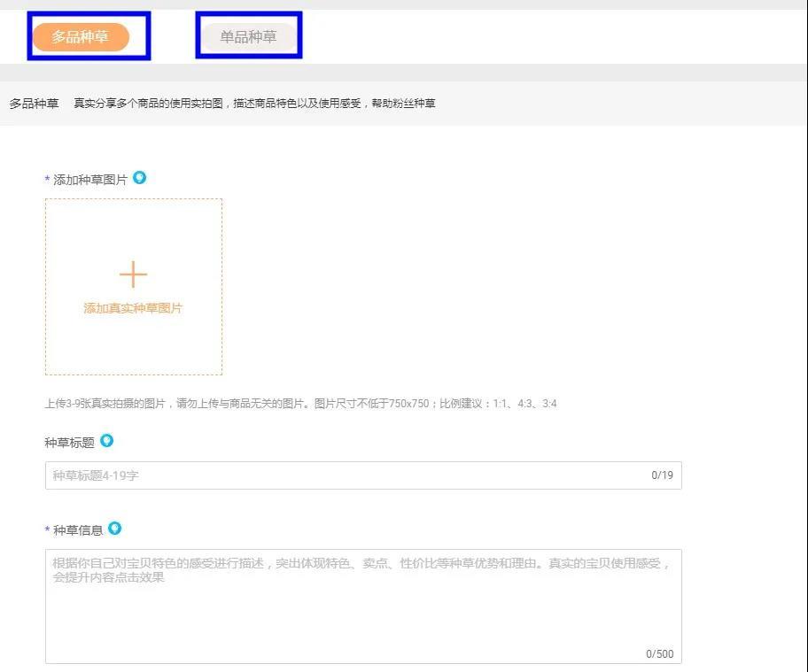Click the 0/500 character counter
The image size is (808, 672).
coord(659,654)
